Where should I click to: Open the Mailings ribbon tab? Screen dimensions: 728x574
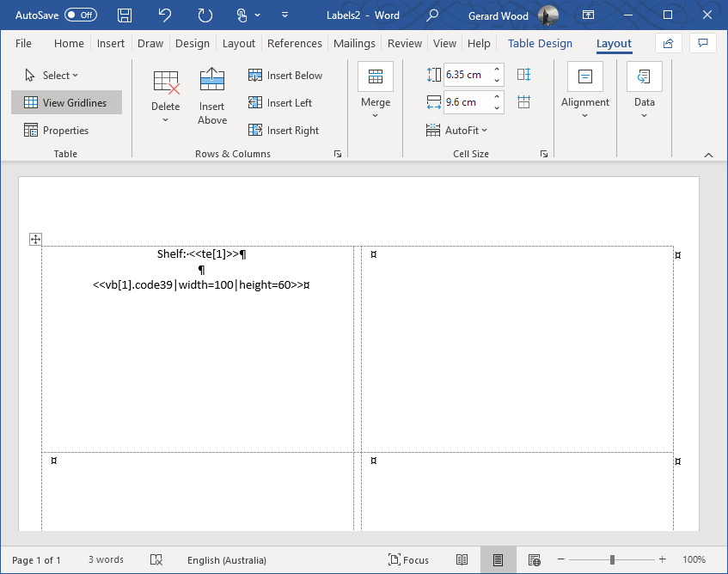click(355, 43)
